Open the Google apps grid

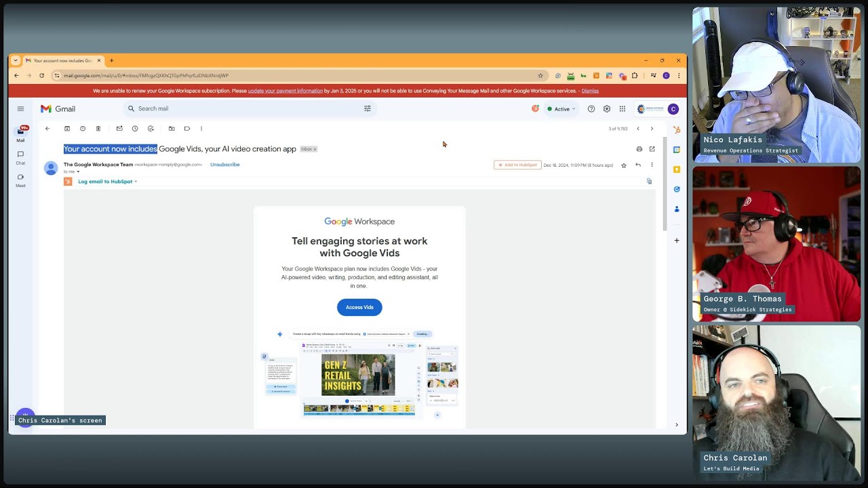point(623,108)
